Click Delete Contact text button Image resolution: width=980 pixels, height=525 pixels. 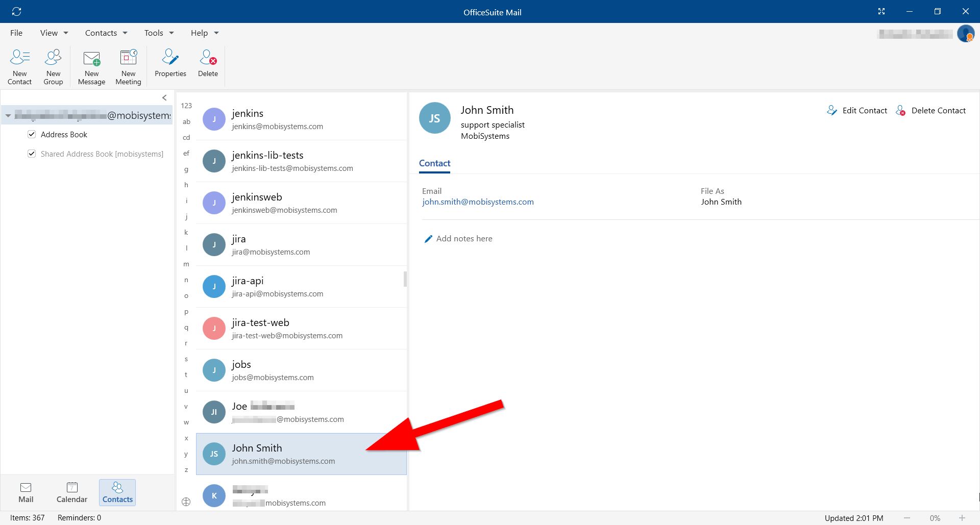[938, 110]
